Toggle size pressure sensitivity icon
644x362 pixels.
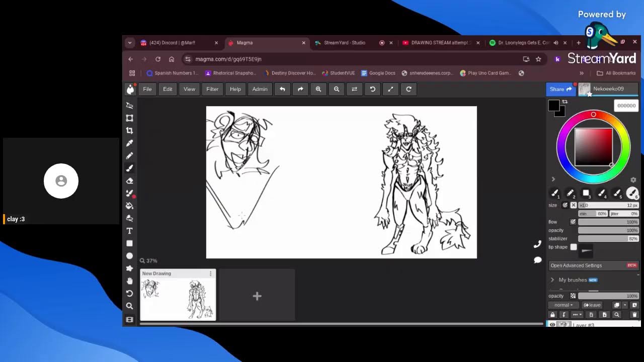point(565,205)
